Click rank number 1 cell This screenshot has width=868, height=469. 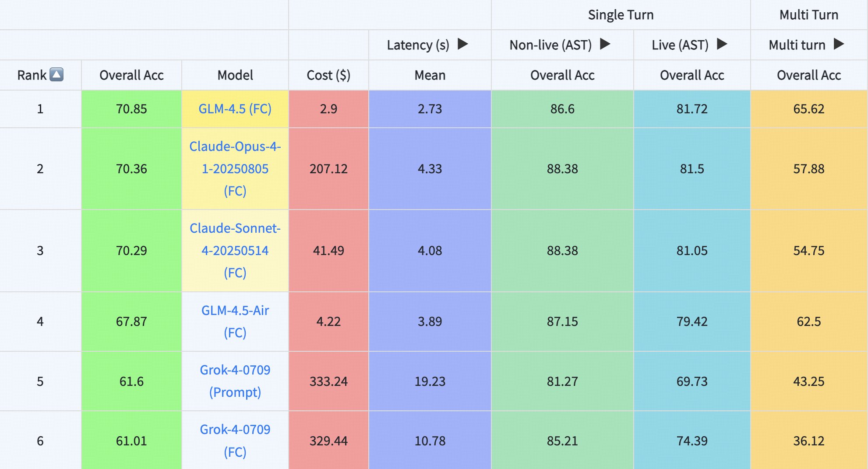click(40, 108)
